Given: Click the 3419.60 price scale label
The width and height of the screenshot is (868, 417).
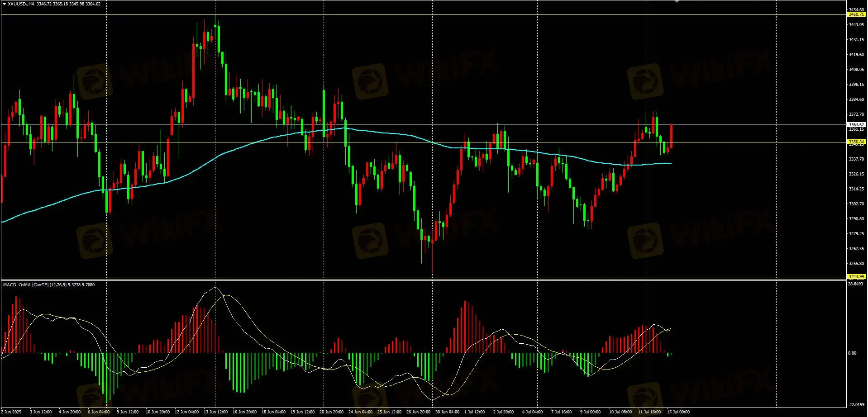Looking at the screenshot, I should click(856, 55).
